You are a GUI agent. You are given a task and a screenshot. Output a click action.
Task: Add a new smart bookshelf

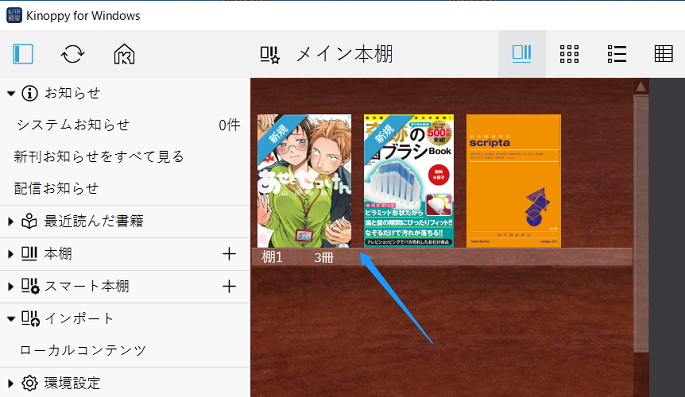(x=229, y=287)
